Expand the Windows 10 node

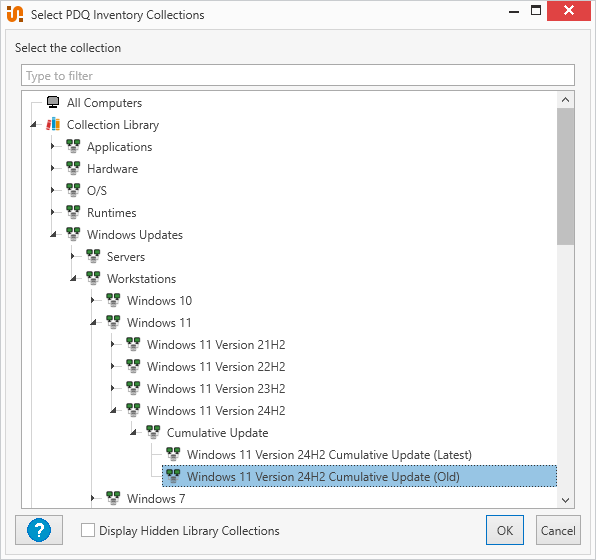click(93, 300)
